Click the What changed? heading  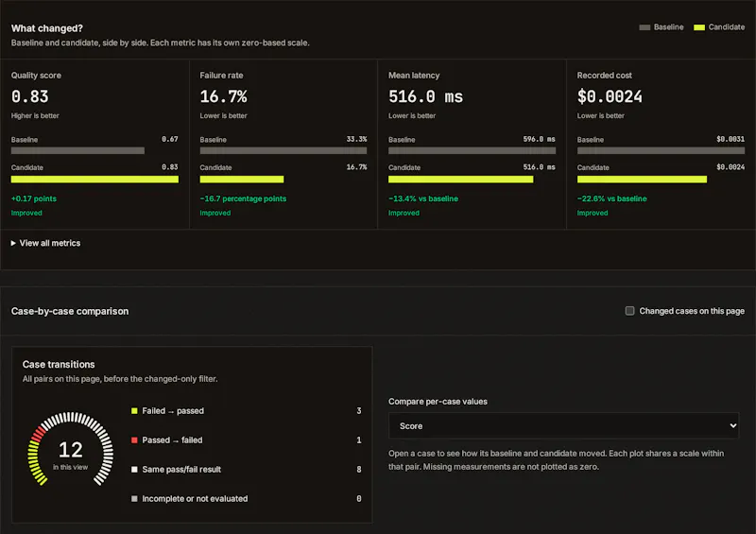pyautogui.click(x=47, y=28)
